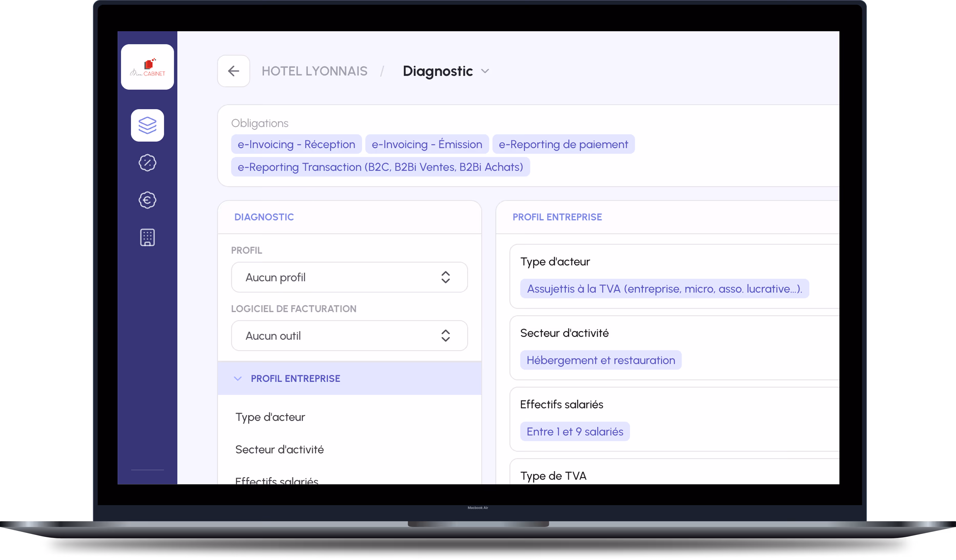This screenshot has width=956, height=560.
Task: Open the 'Aucun outil' dropdown
Action: pos(349,335)
